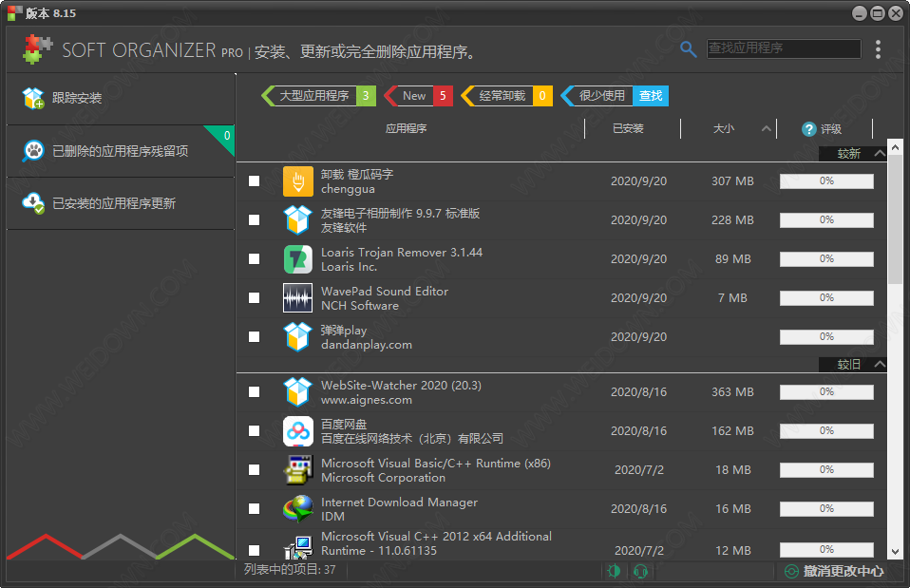Click the green headset support icon

coord(641,571)
